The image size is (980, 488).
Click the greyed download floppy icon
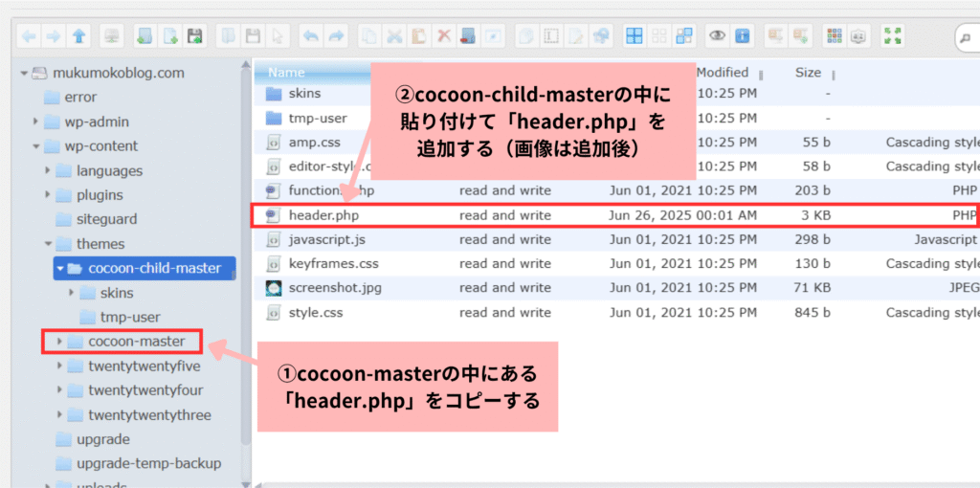coord(253,36)
